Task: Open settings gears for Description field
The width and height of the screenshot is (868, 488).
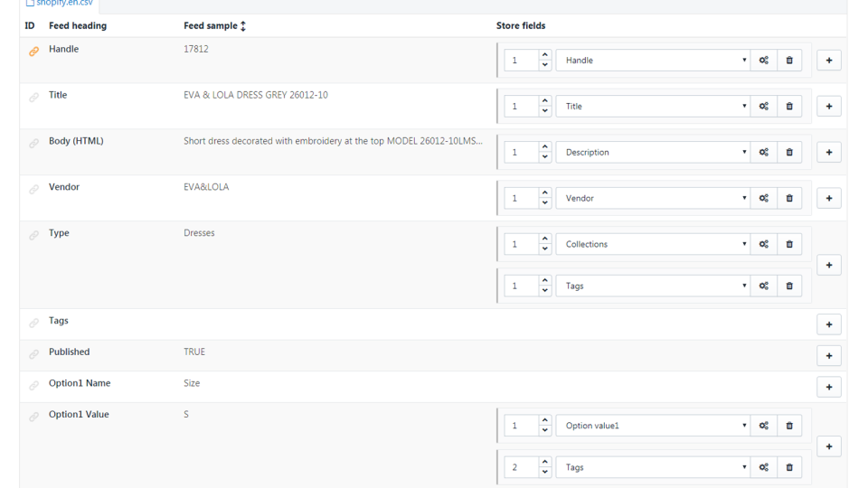Action: tap(764, 152)
